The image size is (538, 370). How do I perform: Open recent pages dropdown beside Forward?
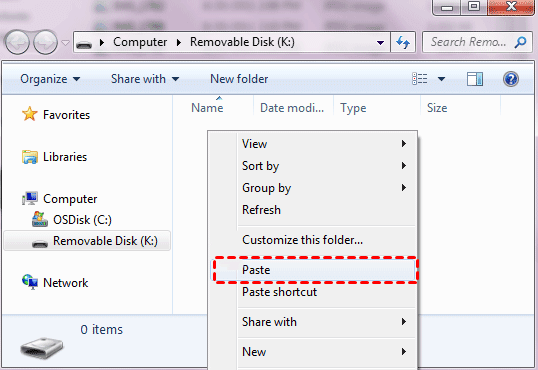(65, 43)
